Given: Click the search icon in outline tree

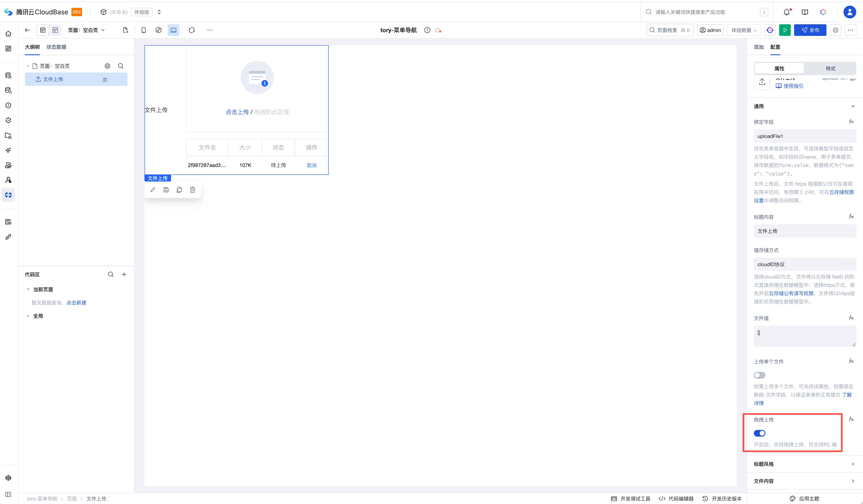Looking at the screenshot, I should click(x=121, y=66).
